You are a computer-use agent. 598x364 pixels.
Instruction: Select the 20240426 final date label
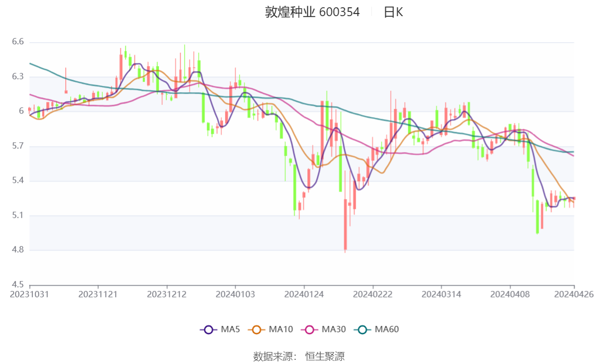point(574,295)
